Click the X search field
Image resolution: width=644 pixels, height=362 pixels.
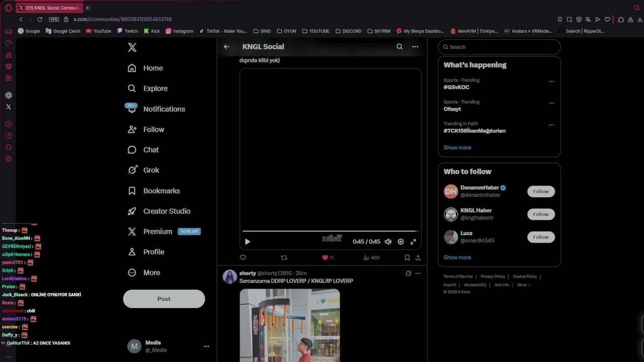[x=499, y=47]
